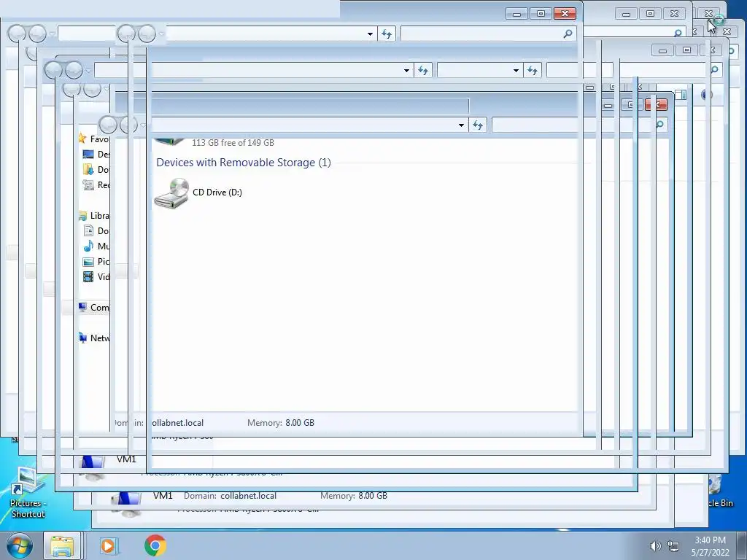Open the Downloads folder icon under Favorites
Screen dimensions: 747x560
click(88, 169)
